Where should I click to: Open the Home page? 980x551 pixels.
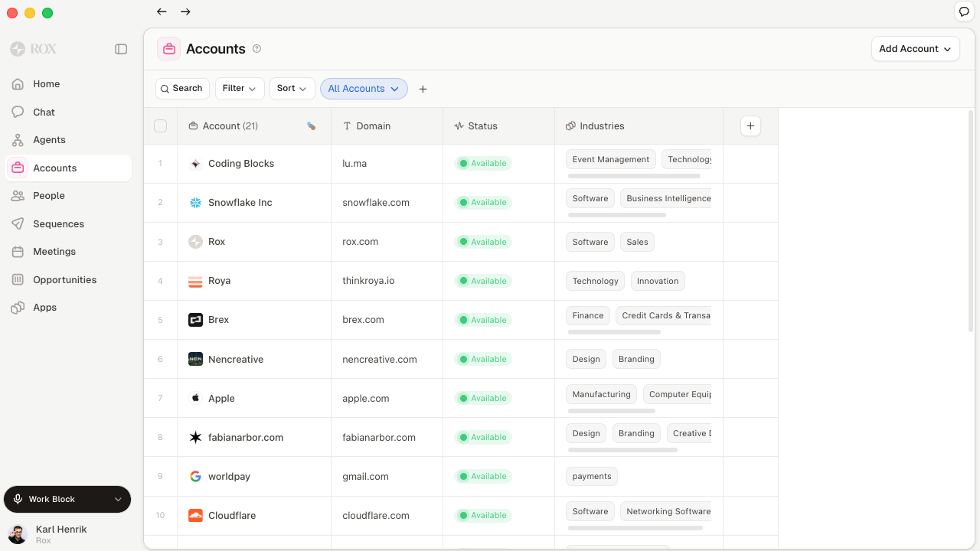(x=68, y=84)
